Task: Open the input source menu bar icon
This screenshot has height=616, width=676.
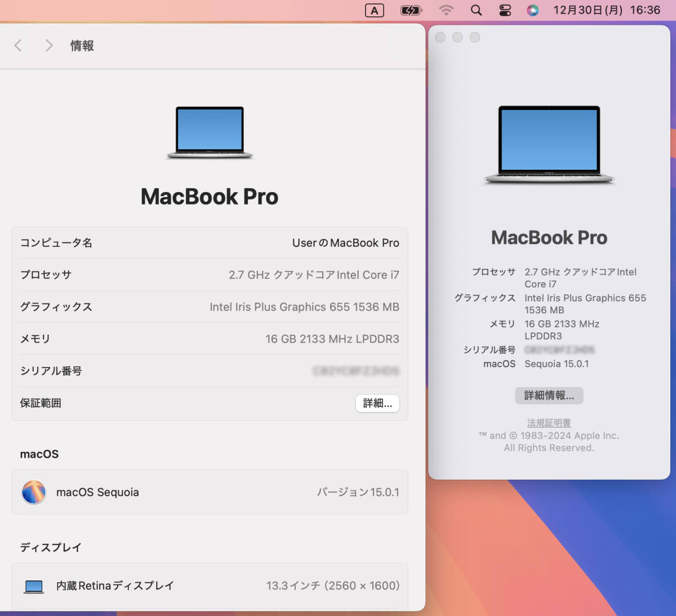Action: coord(375,10)
